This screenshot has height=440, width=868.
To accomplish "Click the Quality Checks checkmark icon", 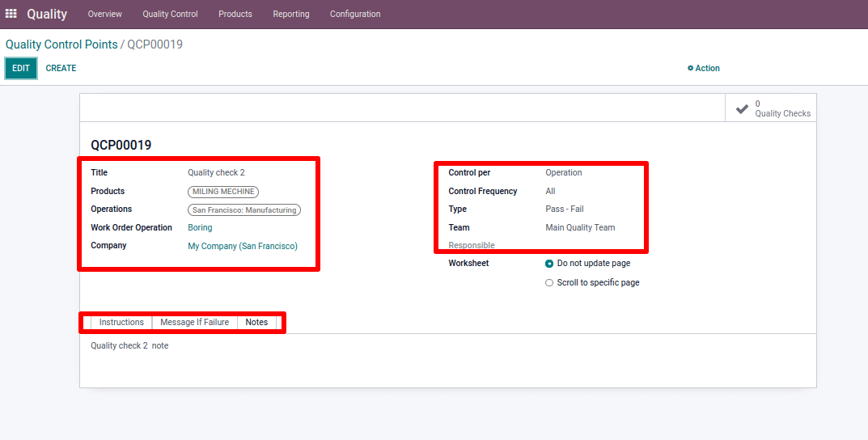I will point(743,108).
